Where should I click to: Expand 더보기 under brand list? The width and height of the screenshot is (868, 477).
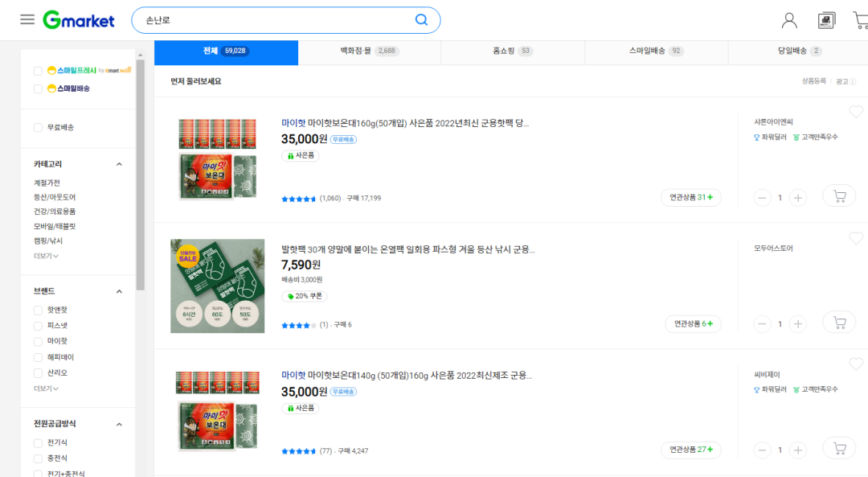(x=46, y=389)
